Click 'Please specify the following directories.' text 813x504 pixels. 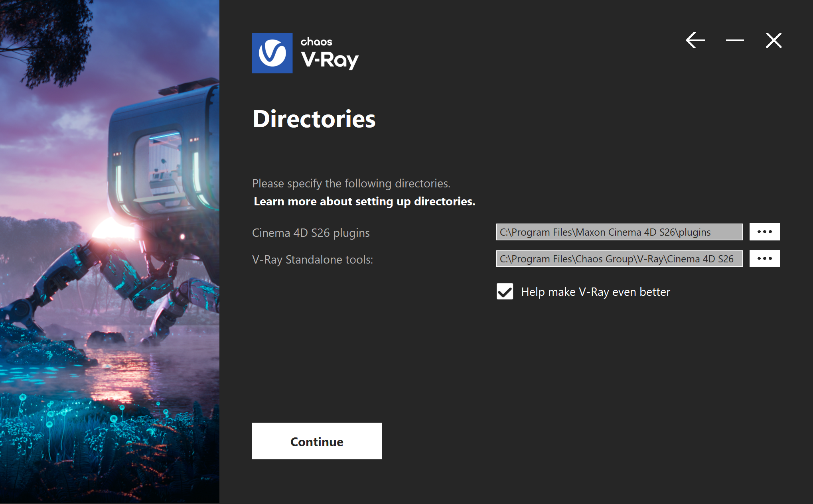coord(351,183)
